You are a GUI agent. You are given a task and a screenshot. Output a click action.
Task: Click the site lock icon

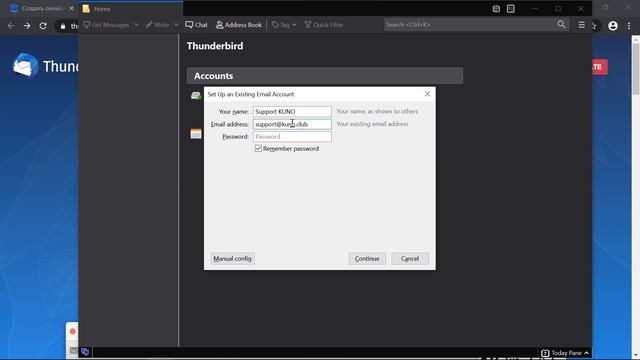tap(63, 26)
